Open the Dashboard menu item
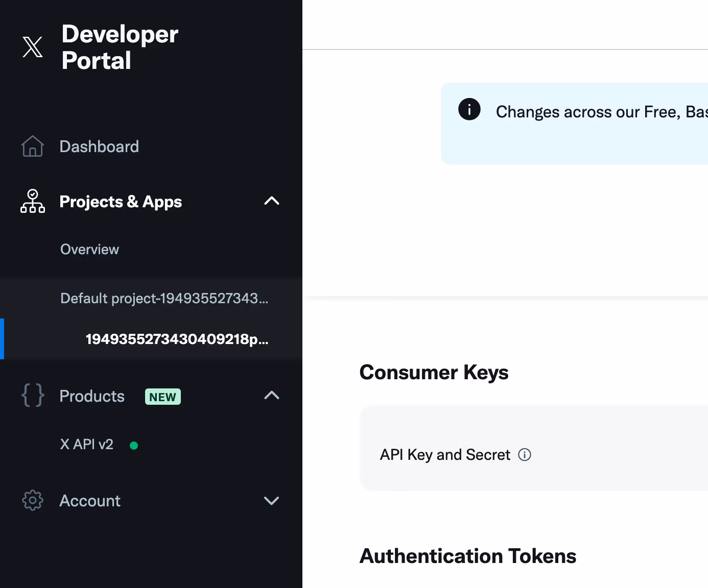This screenshot has width=708, height=588. pos(99,146)
